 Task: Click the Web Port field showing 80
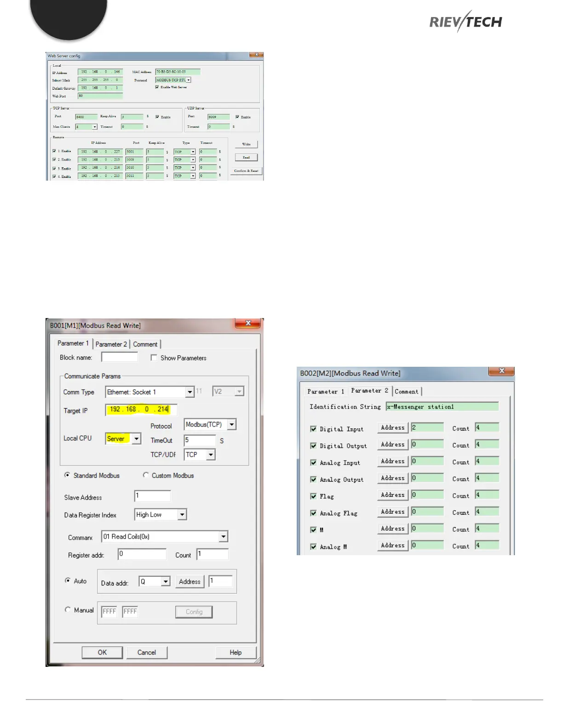[100, 96]
